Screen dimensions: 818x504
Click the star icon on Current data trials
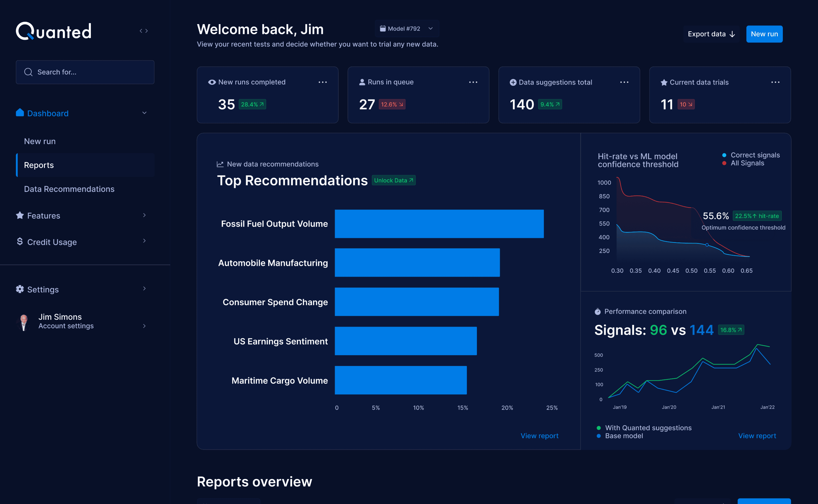click(664, 82)
